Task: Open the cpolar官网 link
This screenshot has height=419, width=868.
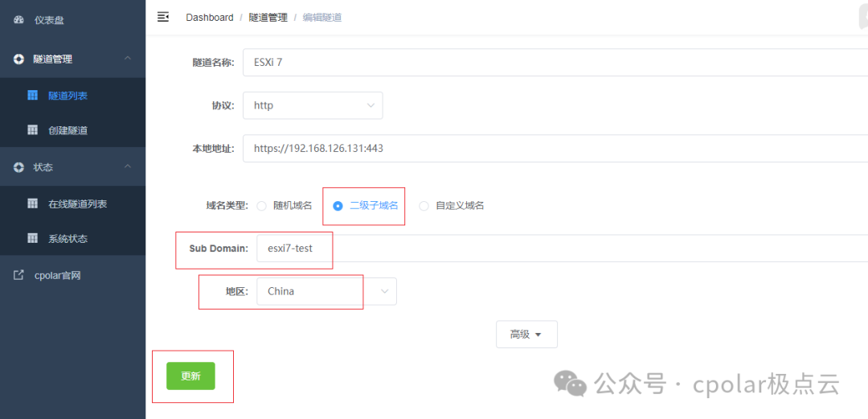Action: pos(72,275)
